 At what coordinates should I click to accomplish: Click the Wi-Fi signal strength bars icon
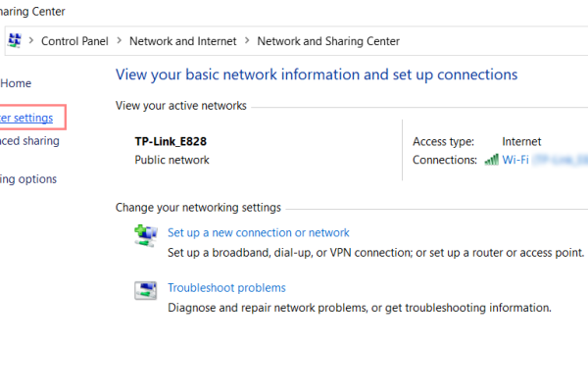tap(491, 160)
